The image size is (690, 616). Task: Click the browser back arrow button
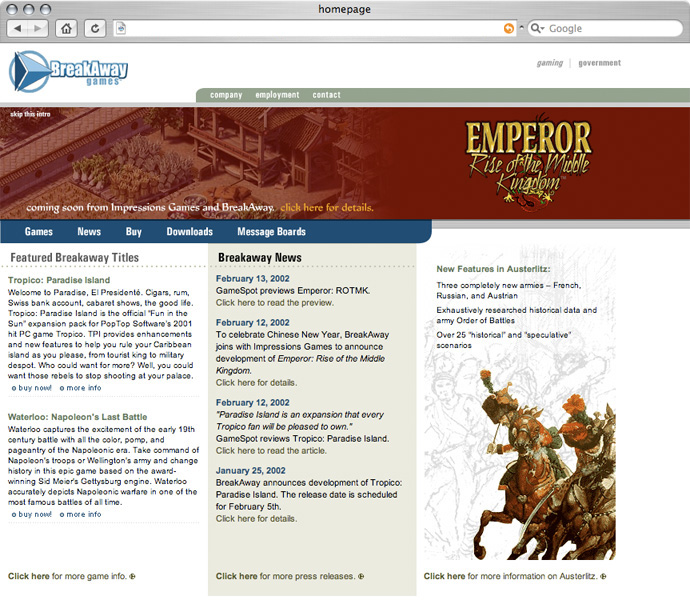click(x=18, y=29)
